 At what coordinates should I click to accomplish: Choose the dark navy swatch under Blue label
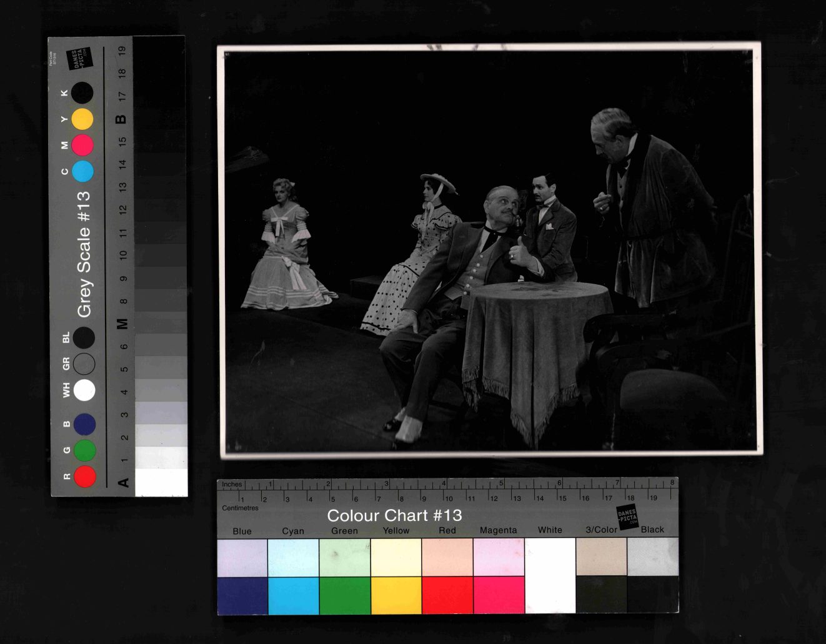242,595
